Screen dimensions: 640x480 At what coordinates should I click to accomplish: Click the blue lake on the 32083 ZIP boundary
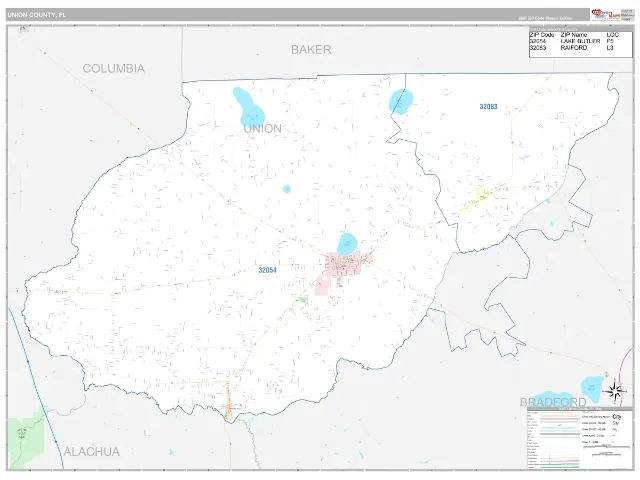coord(401,102)
